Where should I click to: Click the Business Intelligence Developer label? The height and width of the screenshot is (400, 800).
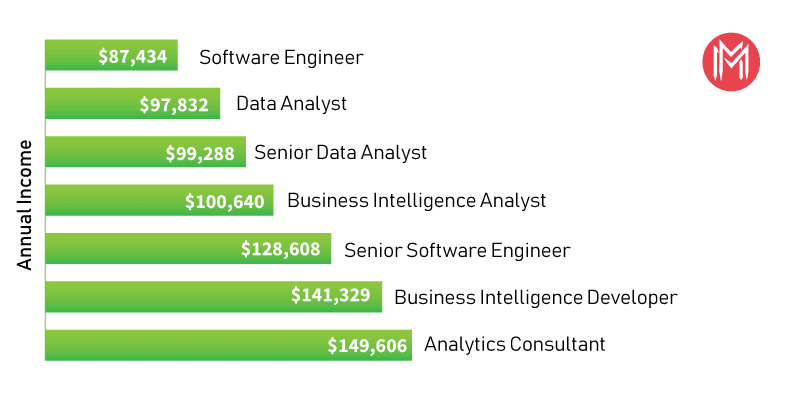(x=535, y=297)
